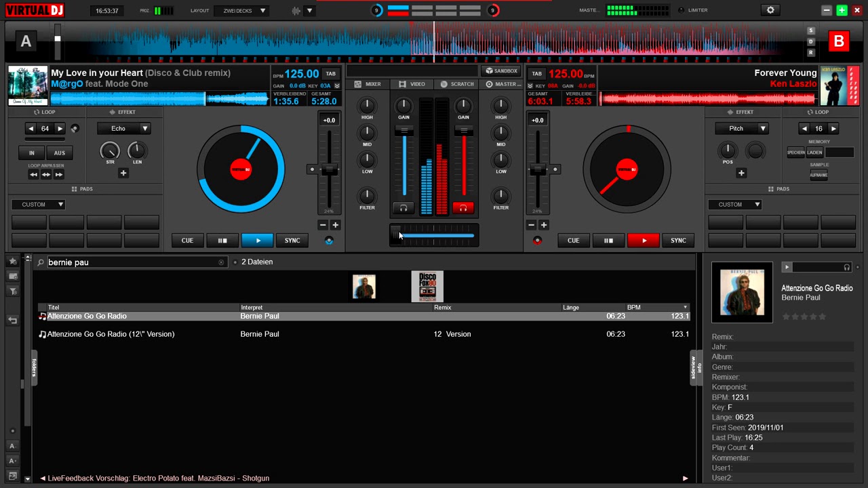Screen dimensions: 868x488
Task: Increase browser font size with large A icon
Action: click(12, 461)
